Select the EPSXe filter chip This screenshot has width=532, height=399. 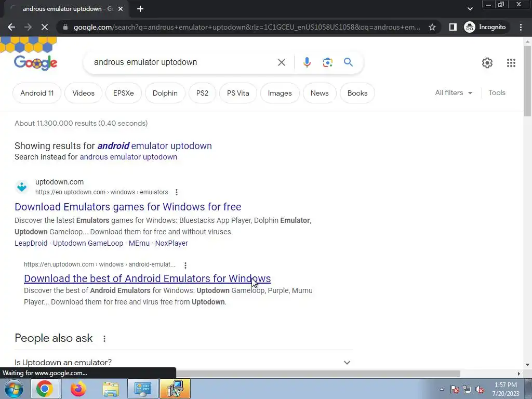[124, 93]
